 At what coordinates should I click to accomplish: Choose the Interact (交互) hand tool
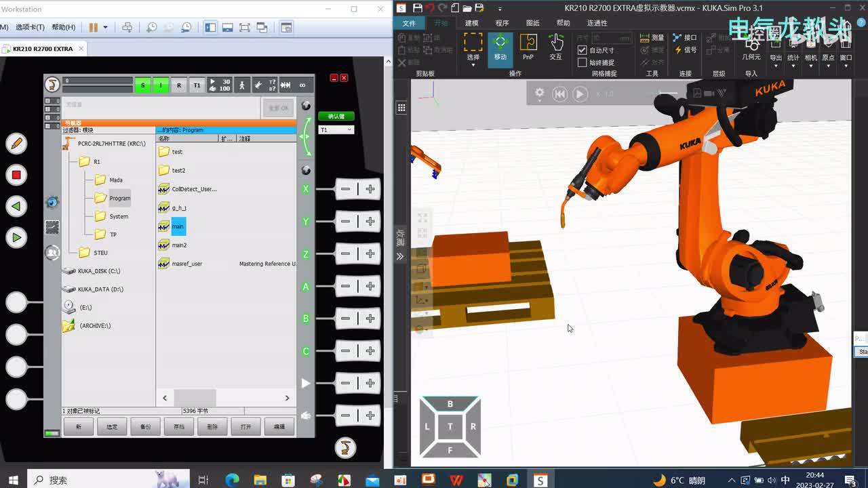tap(556, 47)
